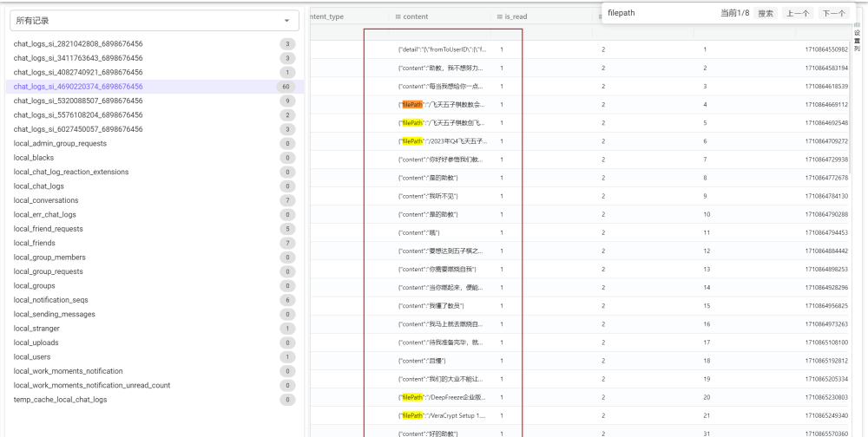The image size is (868, 437).
Task: Go to previous match with 上一个
Action: tap(798, 13)
